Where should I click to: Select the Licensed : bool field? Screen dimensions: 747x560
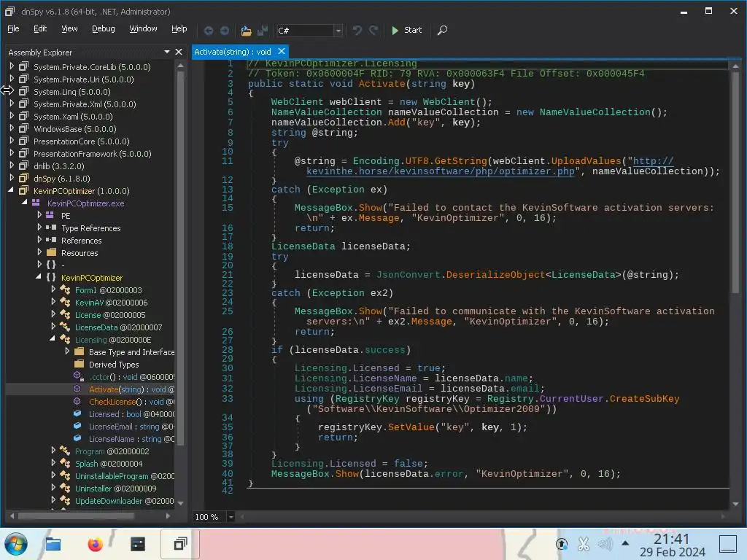pos(131,414)
